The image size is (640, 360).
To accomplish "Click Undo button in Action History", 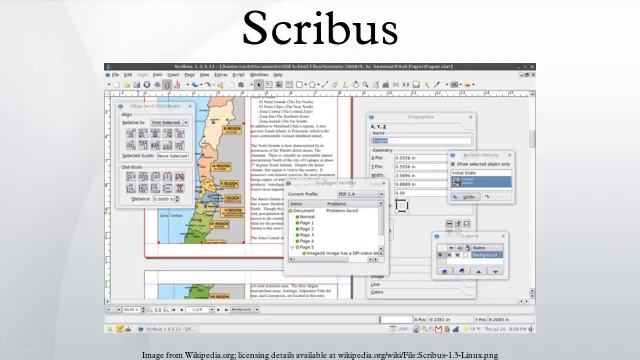I will (466, 197).
